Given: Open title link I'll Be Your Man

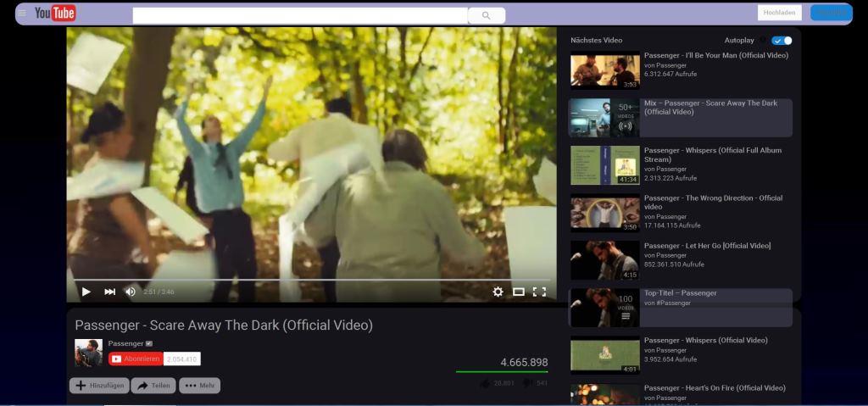Looking at the screenshot, I should pos(716,55).
